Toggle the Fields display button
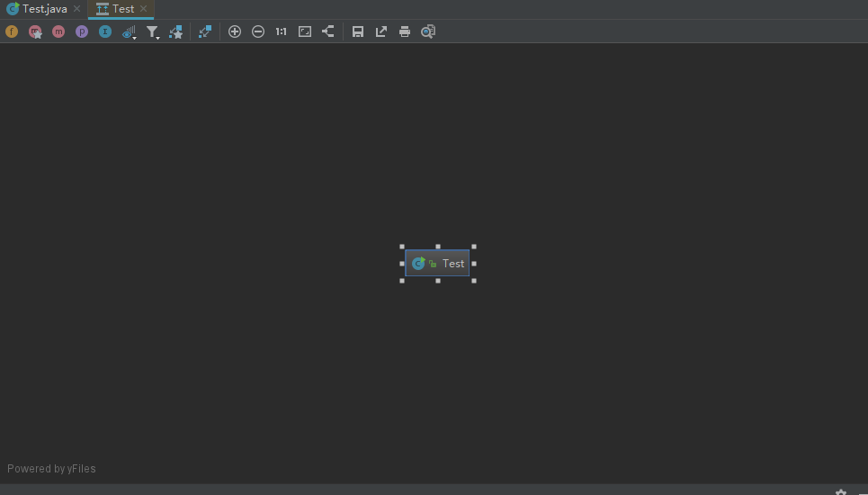This screenshot has width=868, height=495. [x=12, y=31]
